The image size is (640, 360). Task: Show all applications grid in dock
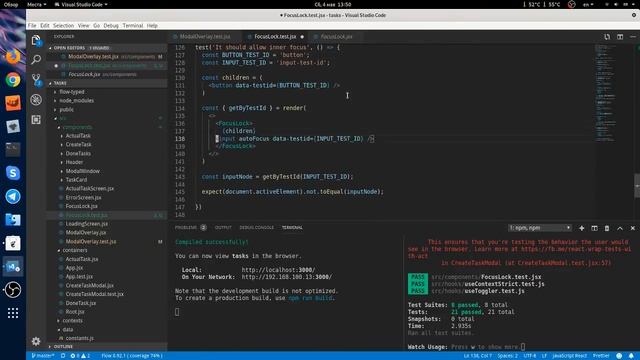[x=13, y=313]
